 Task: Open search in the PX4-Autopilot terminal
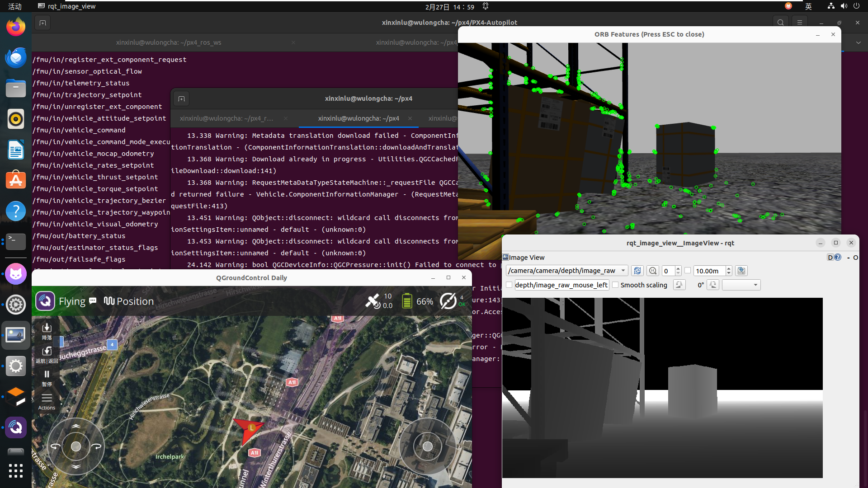coord(780,23)
